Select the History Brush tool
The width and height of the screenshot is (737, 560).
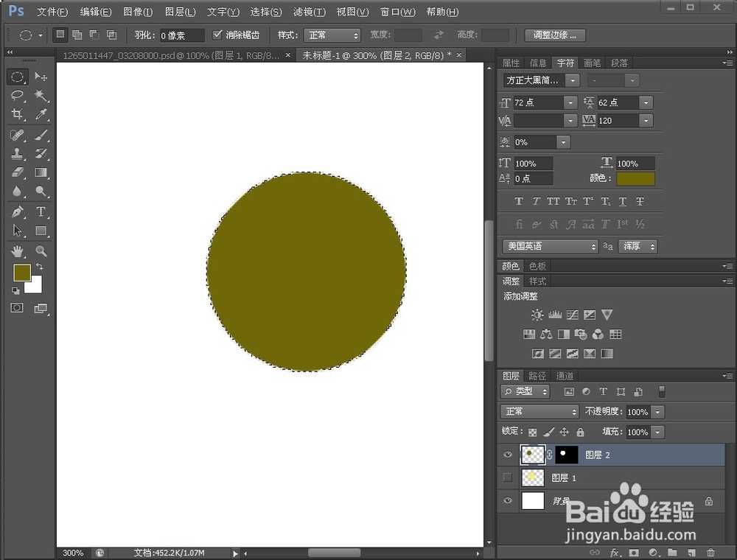(x=41, y=153)
